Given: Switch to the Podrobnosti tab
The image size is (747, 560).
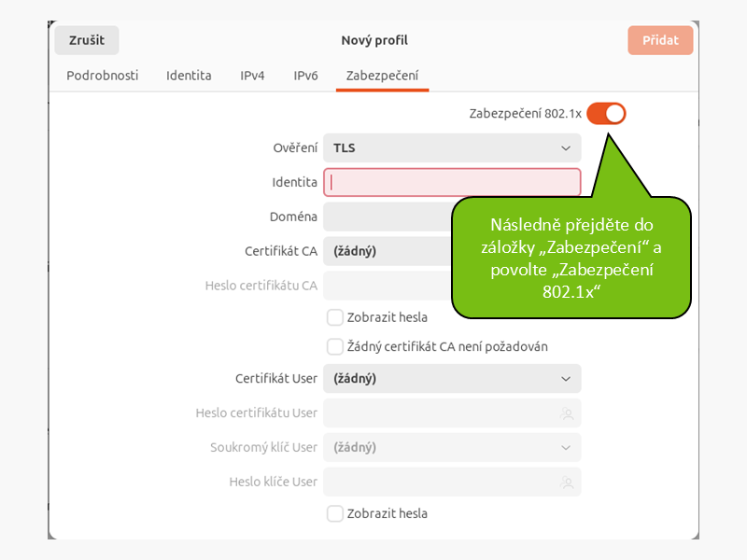Looking at the screenshot, I should pos(103,76).
